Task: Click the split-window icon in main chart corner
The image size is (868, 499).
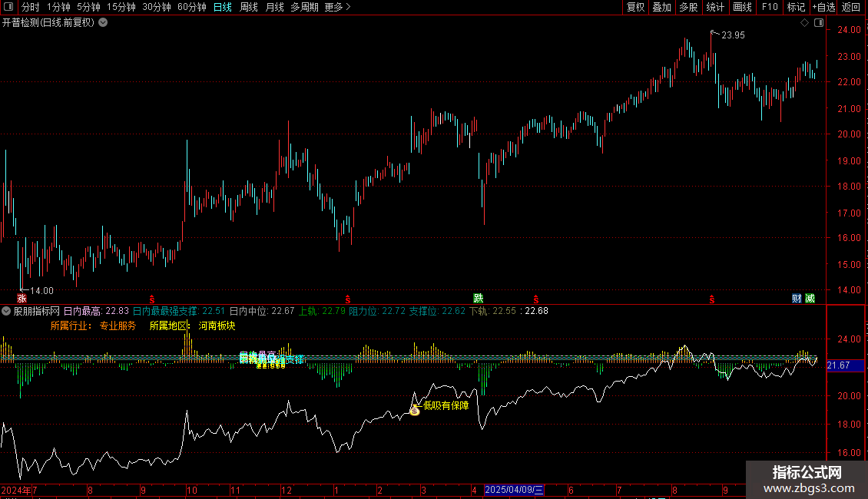Action: (819, 23)
